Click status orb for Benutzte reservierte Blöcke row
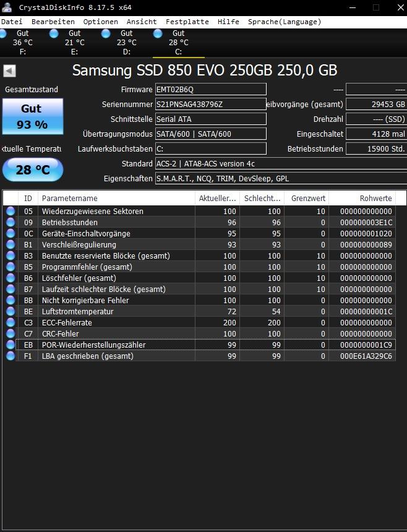407x532 pixels. (x=11, y=256)
